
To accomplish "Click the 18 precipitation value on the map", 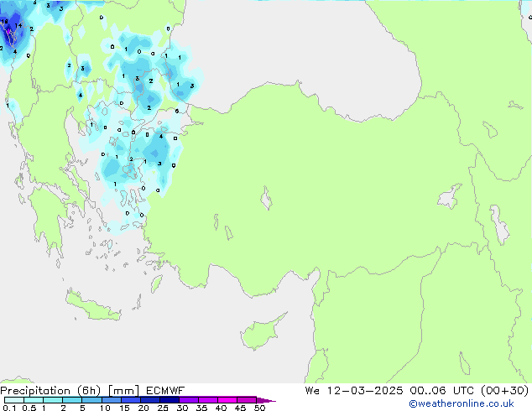I will tap(4, 21).
